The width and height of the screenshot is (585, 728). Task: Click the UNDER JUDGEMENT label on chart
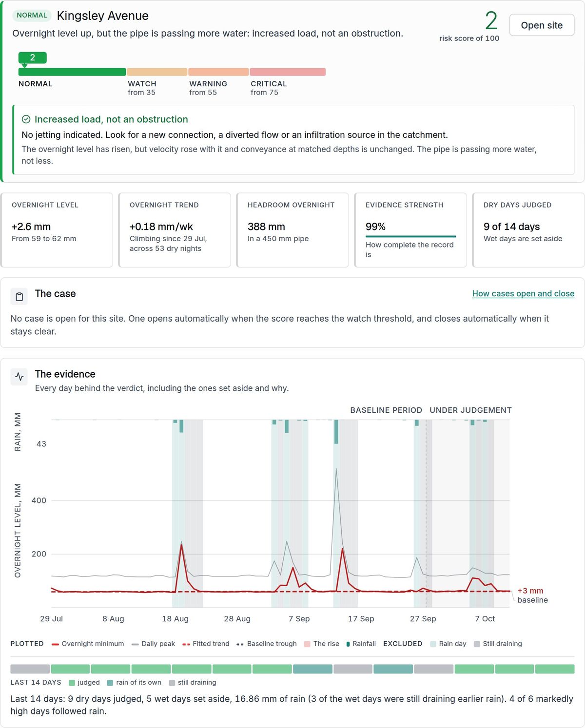point(470,410)
